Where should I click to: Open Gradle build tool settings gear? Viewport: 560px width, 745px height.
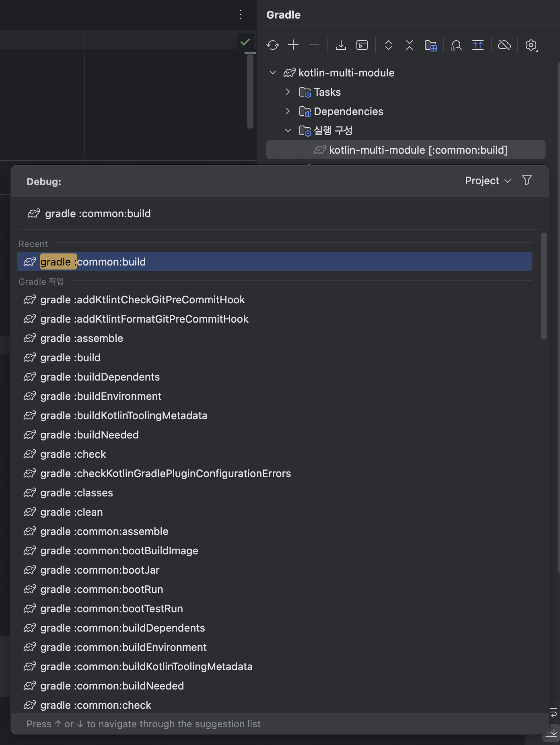pos(531,45)
